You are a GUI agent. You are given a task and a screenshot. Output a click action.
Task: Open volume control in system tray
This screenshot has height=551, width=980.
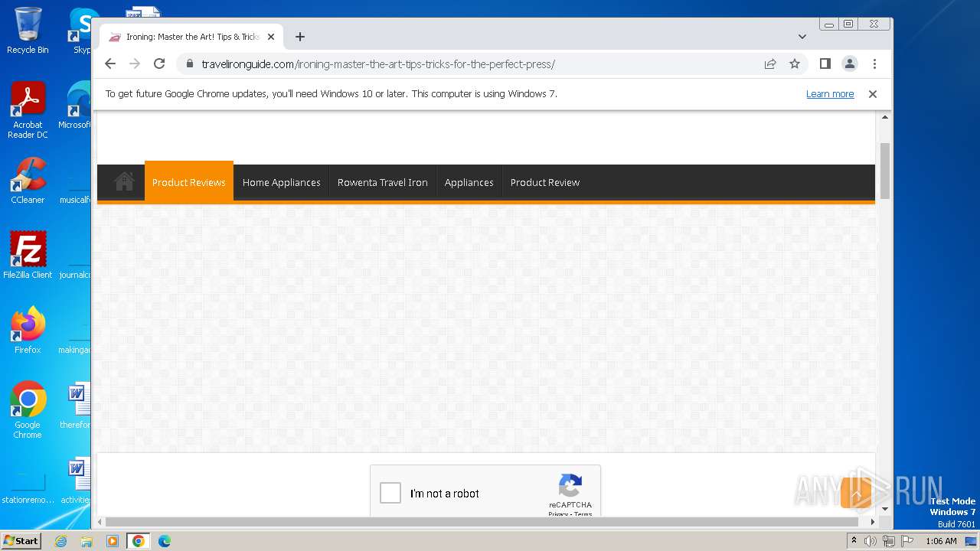coord(871,541)
